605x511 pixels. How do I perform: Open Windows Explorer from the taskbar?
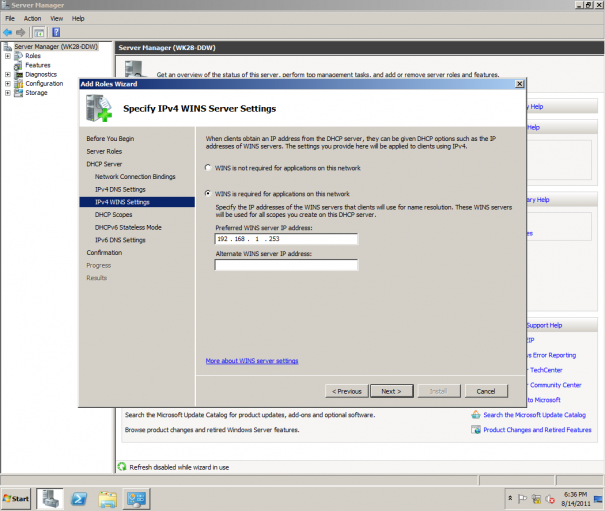(x=108, y=499)
